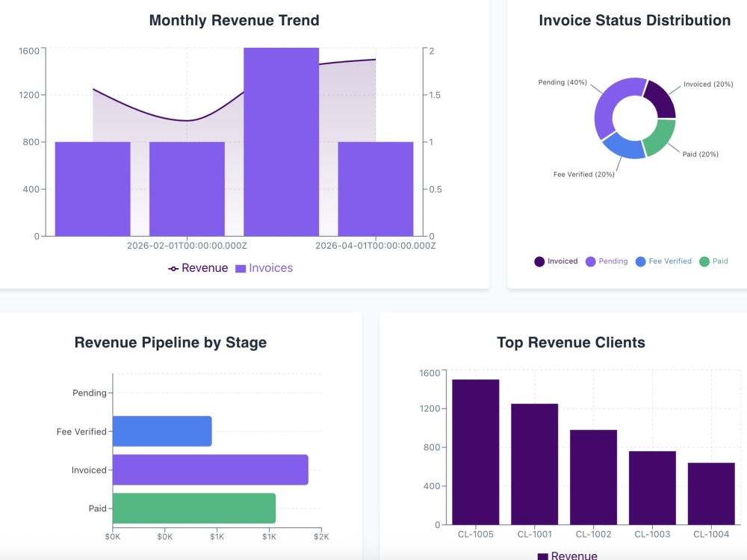
Task: Toggle the Revenue legend under Top Revenue Clients
Action: [568, 556]
